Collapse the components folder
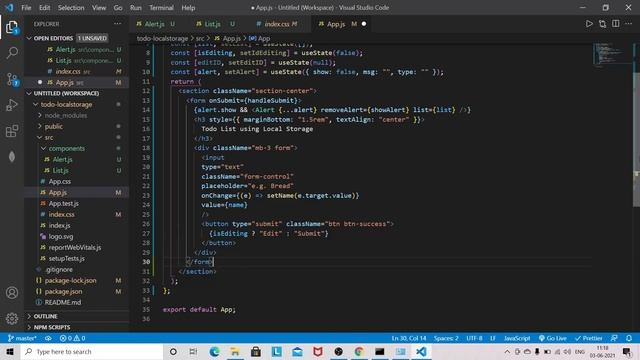The height and width of the screenshot is (360, 640). (44, 149)
